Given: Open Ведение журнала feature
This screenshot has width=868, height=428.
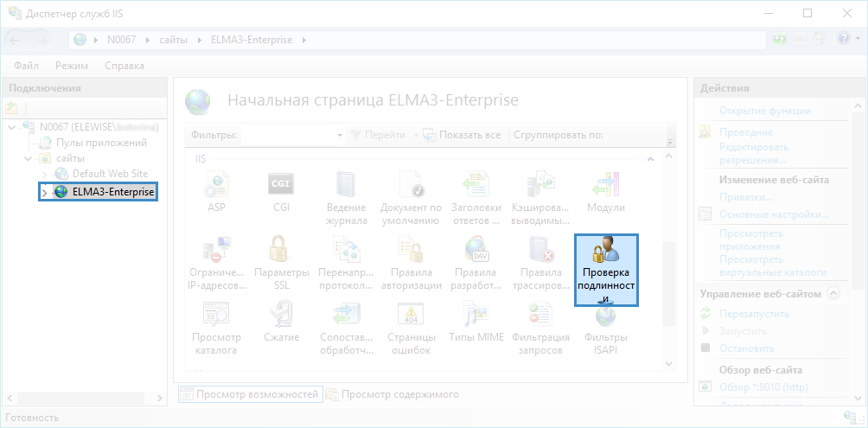Looking at the screenshot, I should [x=347, y=198].
